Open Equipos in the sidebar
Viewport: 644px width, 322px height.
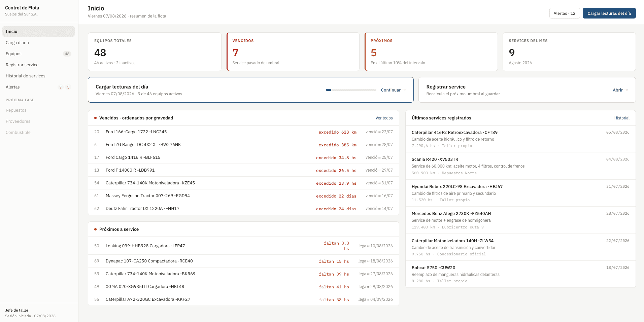(38, 53)
